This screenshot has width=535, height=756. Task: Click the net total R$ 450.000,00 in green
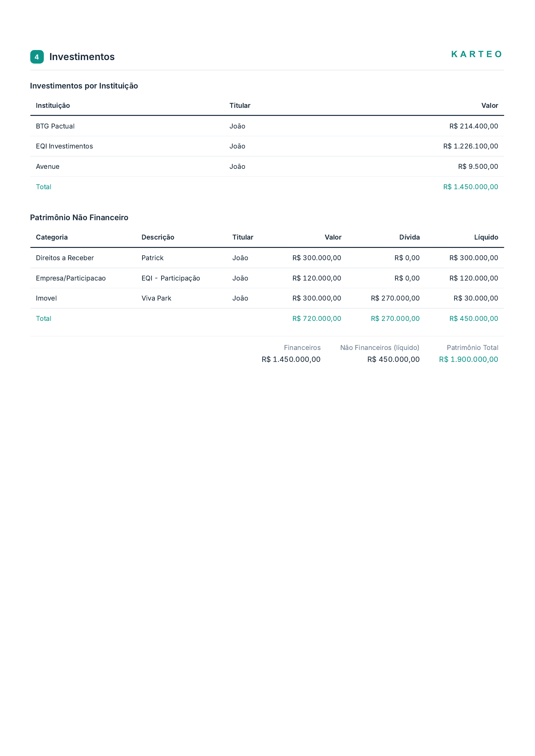click(474, 318)
